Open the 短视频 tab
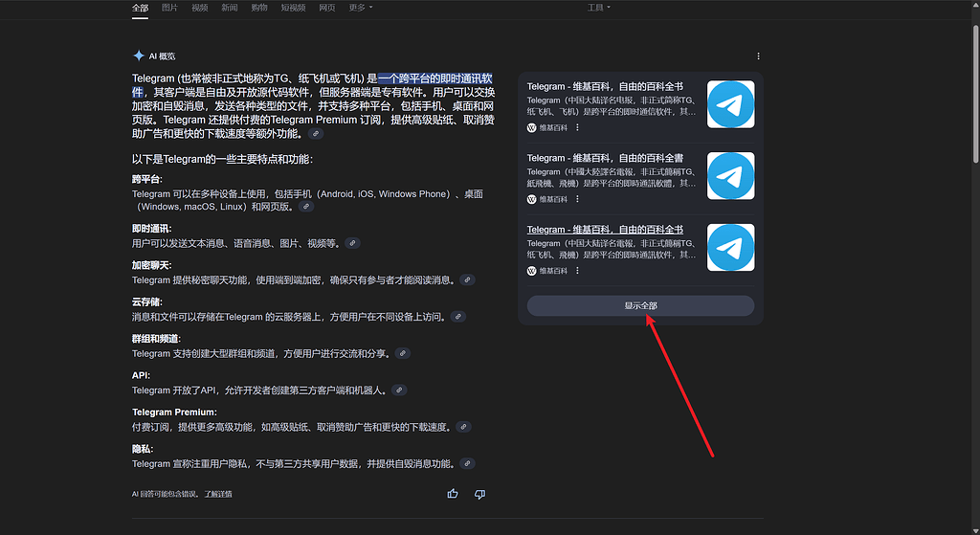 pos(293,8)
